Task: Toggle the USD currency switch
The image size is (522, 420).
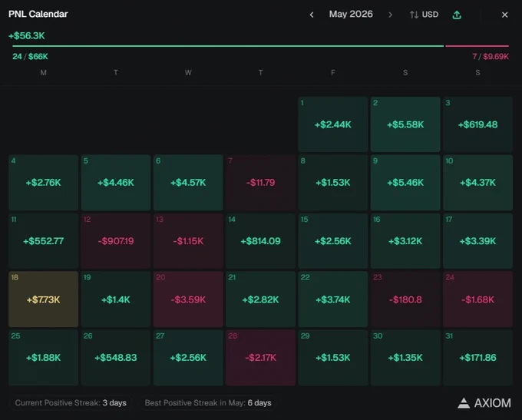Action: 424,15
